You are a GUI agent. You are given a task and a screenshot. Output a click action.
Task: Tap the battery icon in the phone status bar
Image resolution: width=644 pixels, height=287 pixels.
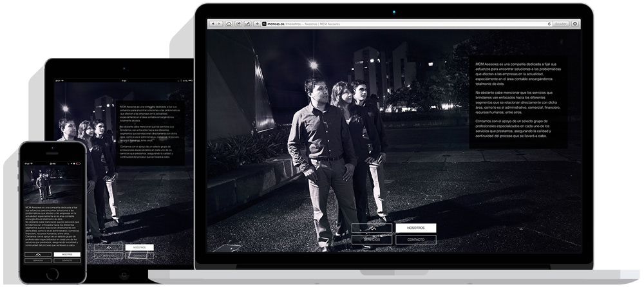[78, 163]
